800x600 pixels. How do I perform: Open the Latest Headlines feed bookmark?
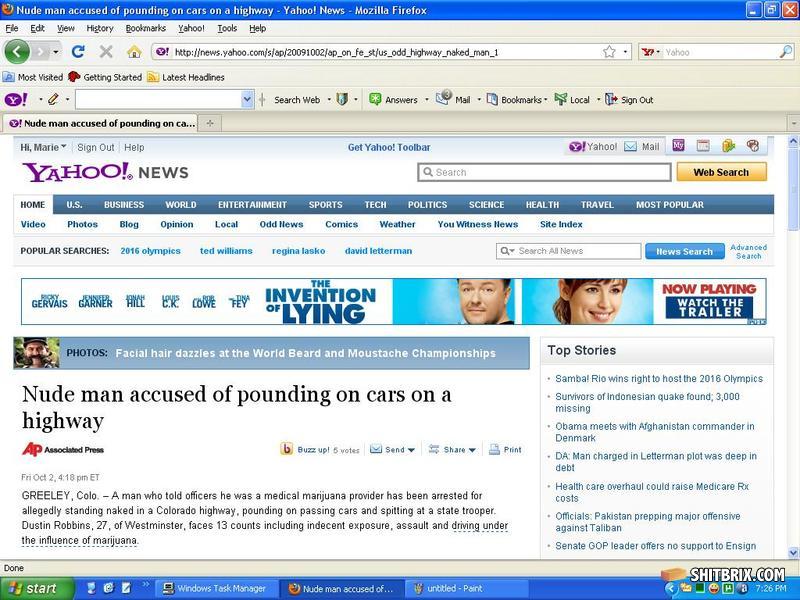coord(186,77)
